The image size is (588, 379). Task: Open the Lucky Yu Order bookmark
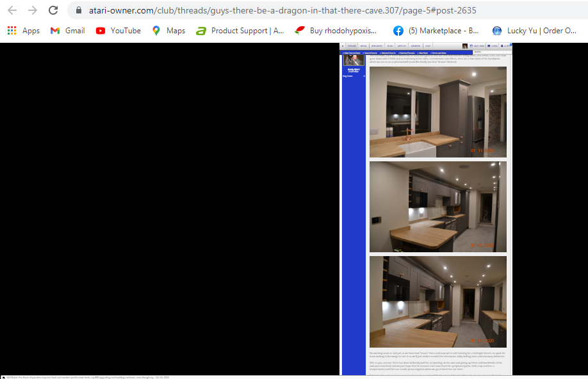point(534,31)
